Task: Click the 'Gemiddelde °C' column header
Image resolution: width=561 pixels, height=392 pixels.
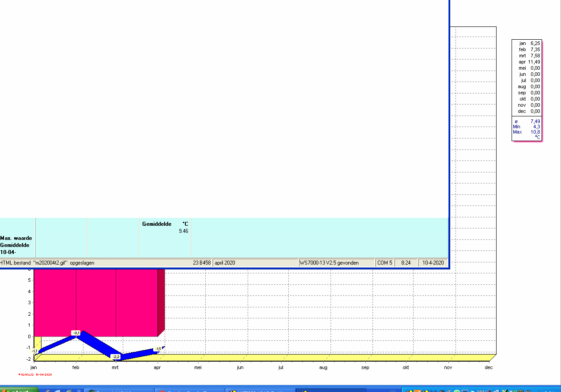Action: [x=165, y=224]
